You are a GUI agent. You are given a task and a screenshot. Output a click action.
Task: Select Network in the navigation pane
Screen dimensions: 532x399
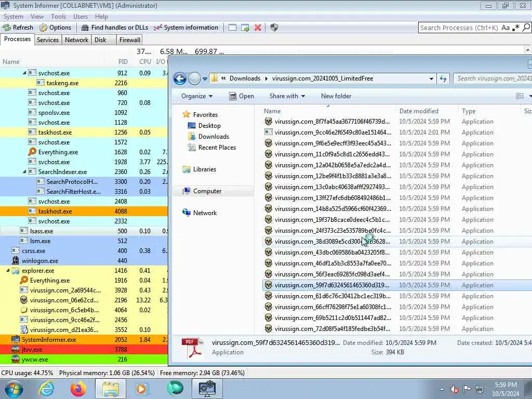(x=205, y=212)
